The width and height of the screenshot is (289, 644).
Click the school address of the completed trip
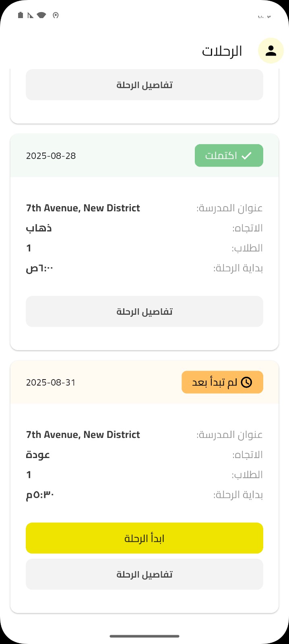point(83,208)
